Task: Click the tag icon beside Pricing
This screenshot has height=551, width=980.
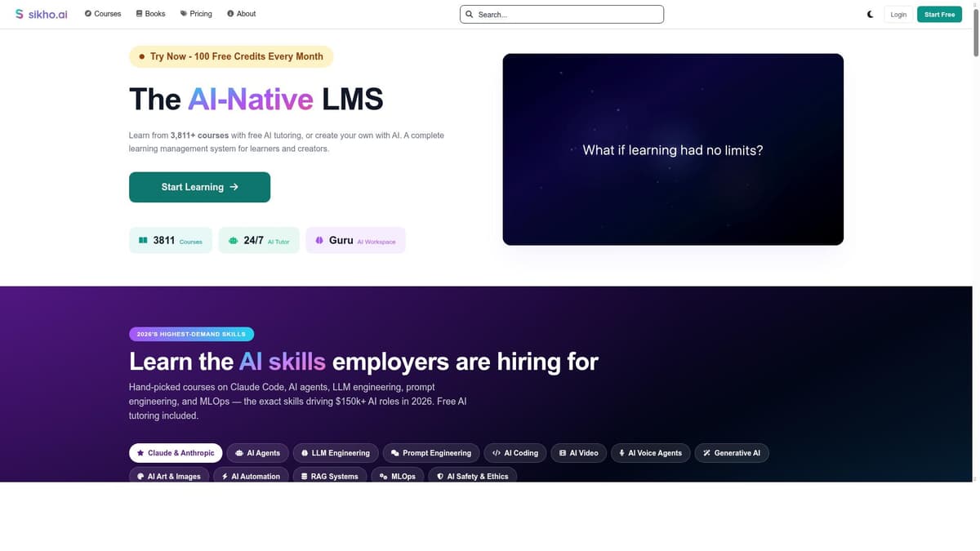Action: [182, 13]
